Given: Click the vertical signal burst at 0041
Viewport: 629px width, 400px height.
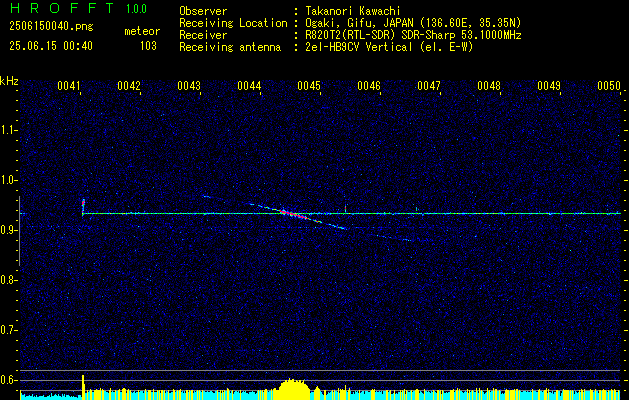Looking at the screenshot, I should (83, 207).
